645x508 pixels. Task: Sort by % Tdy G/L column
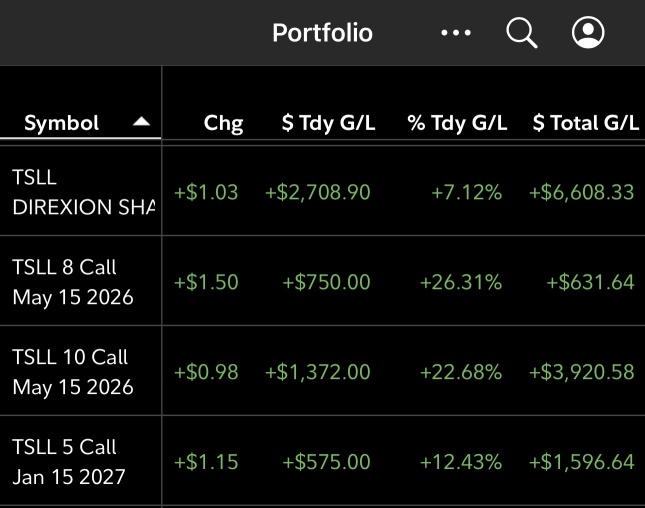tap(457, 123)
